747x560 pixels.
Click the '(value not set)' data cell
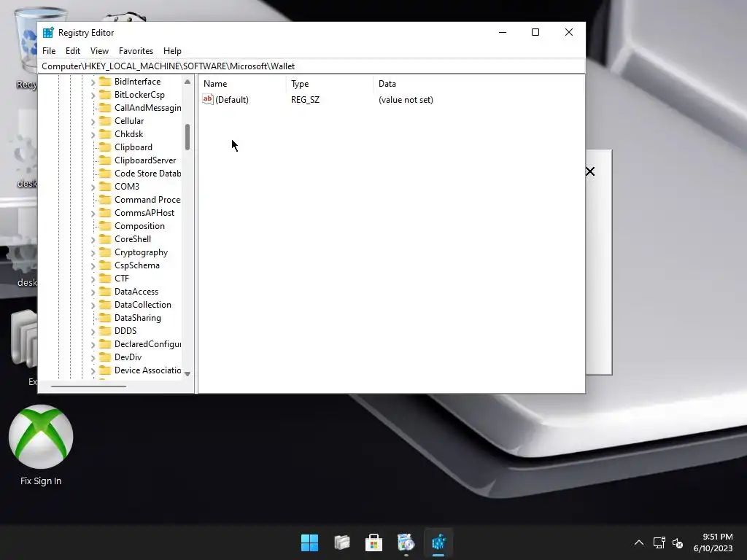pyautogui.click(x=406, y=99)
